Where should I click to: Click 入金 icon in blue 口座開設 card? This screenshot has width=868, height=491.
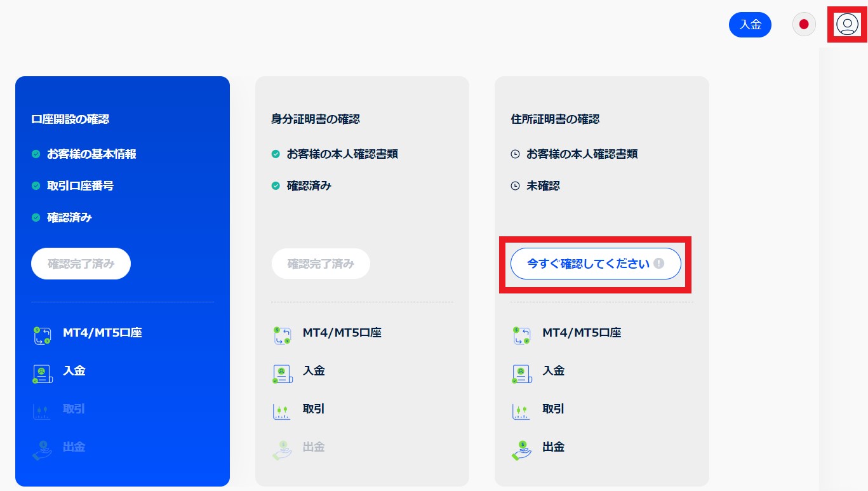(42, 373)
